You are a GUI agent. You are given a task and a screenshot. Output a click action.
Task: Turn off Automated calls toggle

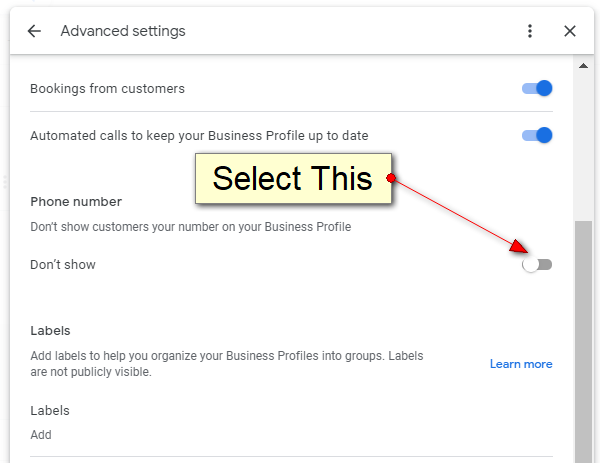[538, 135]
